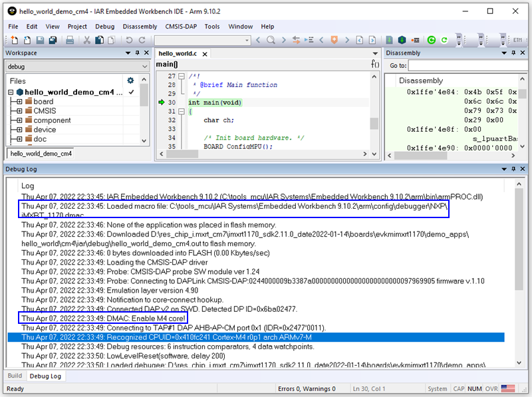Click the Print toolbar icon
This screenshot has height=397, width=532.
pos(70,40)
